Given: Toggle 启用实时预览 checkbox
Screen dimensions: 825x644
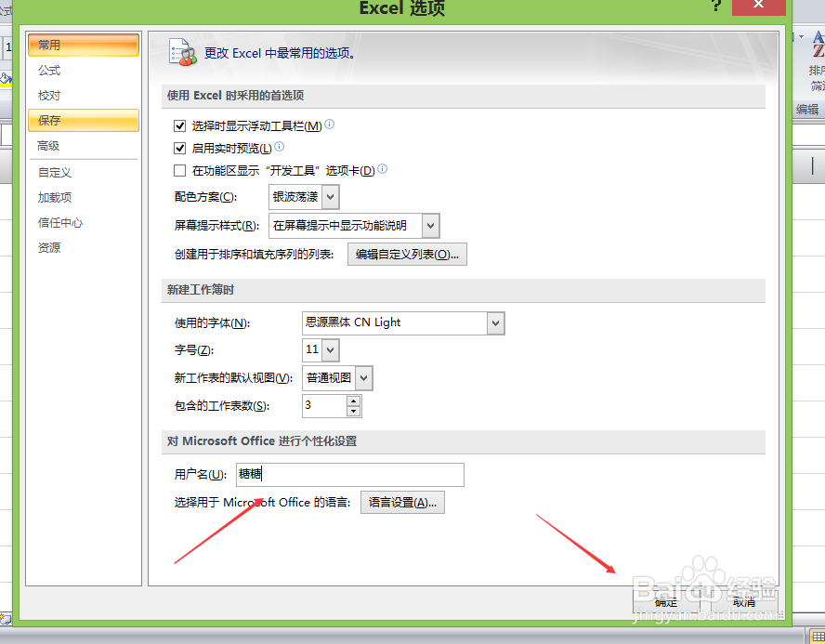Looking at the screenshot, I should click(x=180, y=149).
